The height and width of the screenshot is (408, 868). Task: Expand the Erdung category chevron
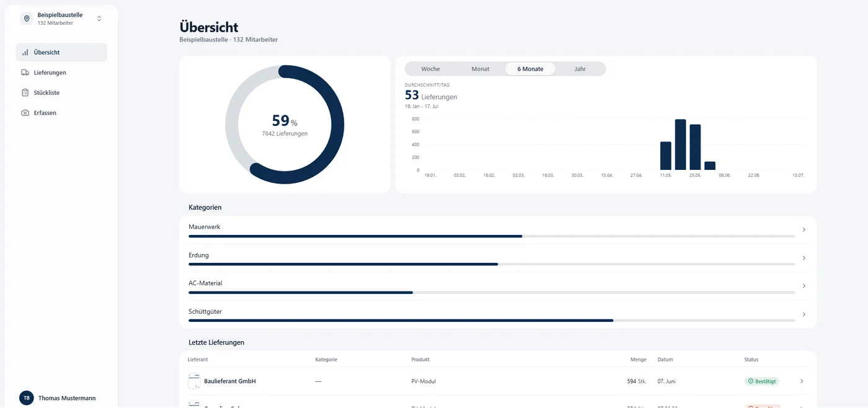pos(804,258)
